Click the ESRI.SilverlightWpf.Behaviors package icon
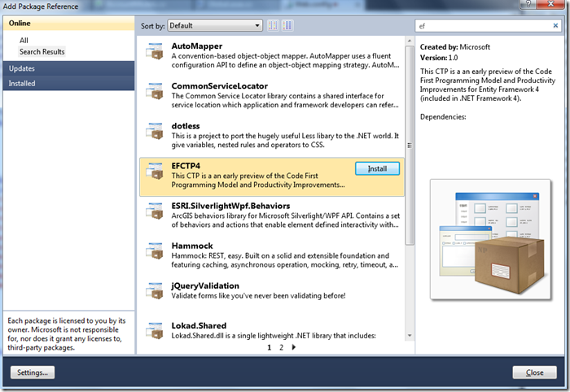Viewport: 570px width, 392px height. (x=155, y=211)
